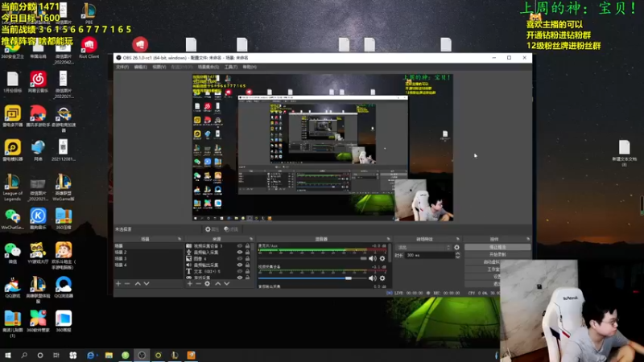Select Scene 4 in the scenes list
This screenshot has height=362, width=644.
[x=148, y=265]
